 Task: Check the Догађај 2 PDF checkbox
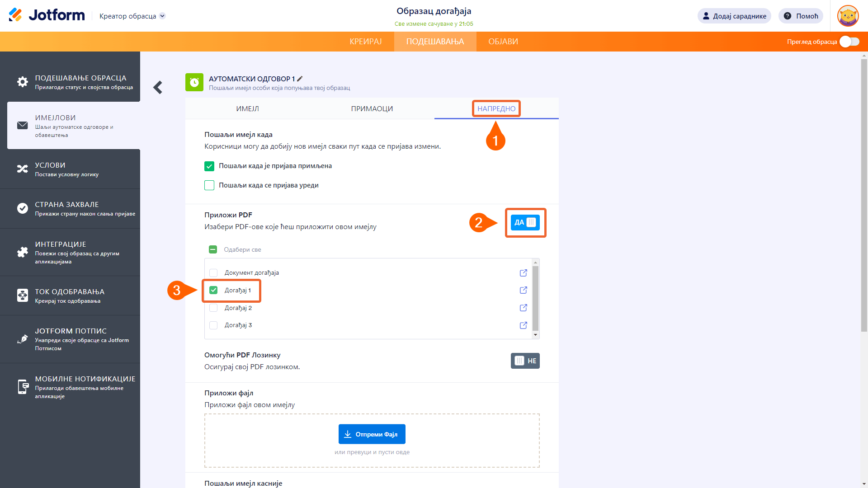pos(213,308)
